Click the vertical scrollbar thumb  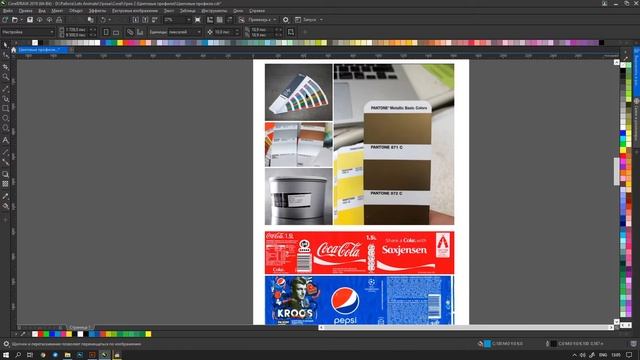click(616, 171)
